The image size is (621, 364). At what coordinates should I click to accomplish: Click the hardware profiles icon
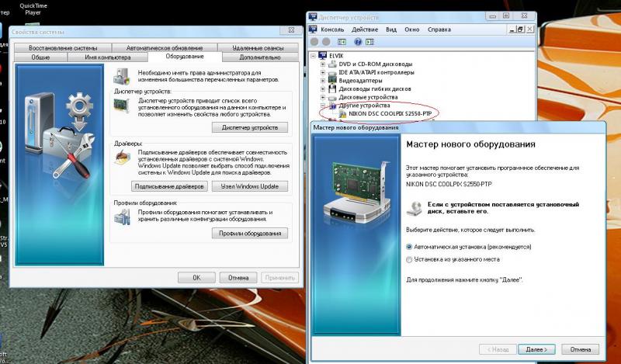(122, 217)
